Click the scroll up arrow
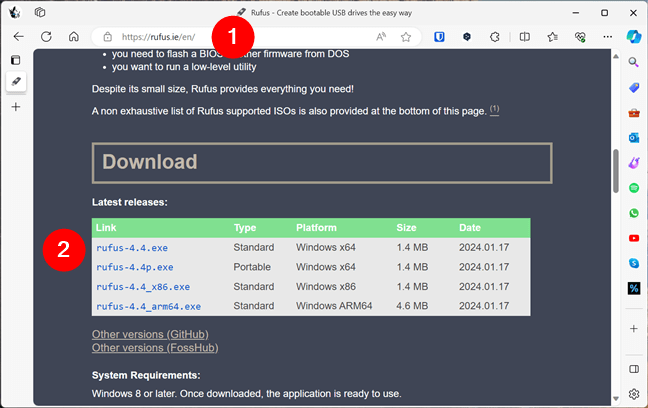Viewport: 648px width, 408px height. point(616,56)
